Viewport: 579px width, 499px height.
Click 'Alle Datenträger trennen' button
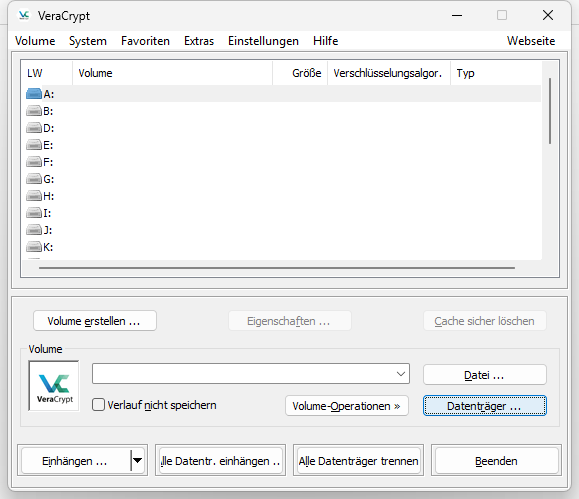358,460
